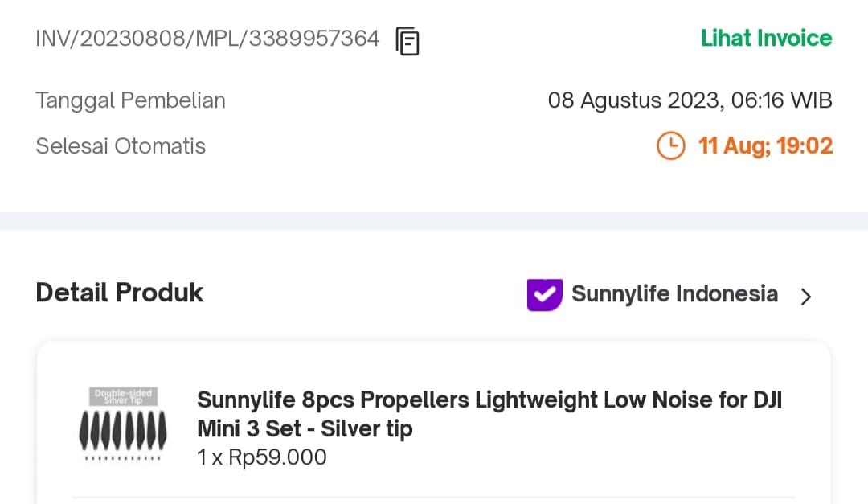
Task: Copy the invoice number with the copy icon
Action: [407, 41]
